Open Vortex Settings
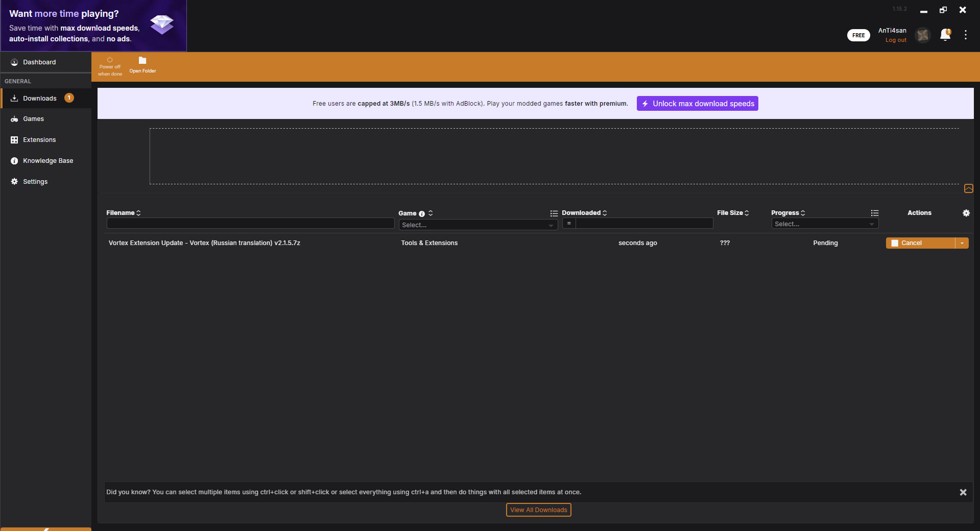This screenshot has height=531, width=980. 35,181
